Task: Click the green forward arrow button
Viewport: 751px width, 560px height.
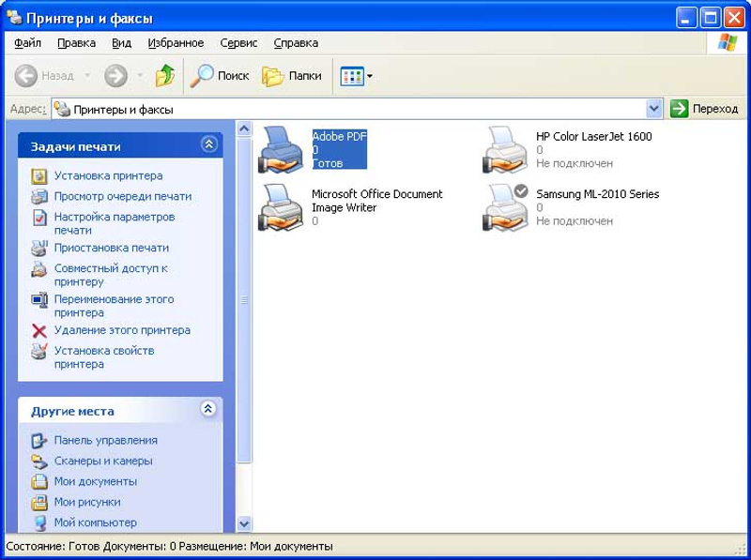Action: (x=115, y=76)
